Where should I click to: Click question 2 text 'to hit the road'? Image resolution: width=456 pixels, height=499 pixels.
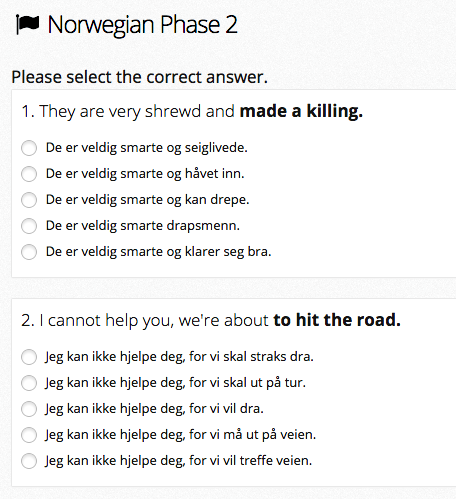coord(335,320)
